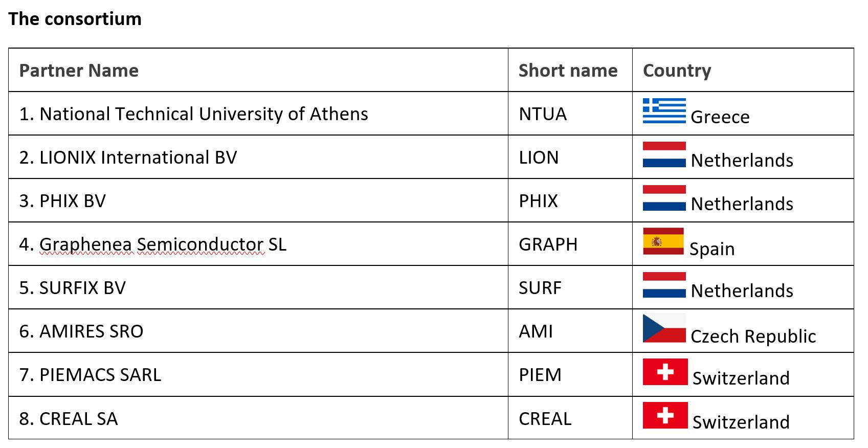
Task: Click the Czech Republic flag icon
Action: click(x=664, y=328)
